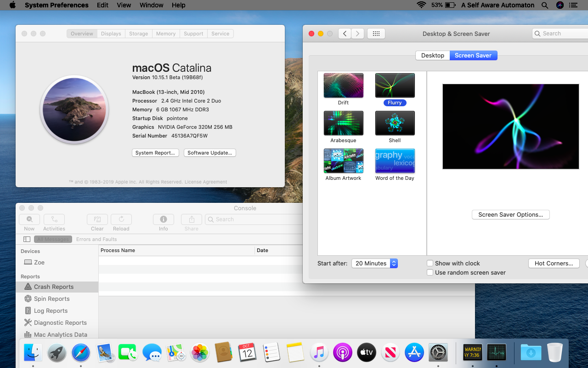Click the Wi-Fi status icon
The height and width of the screenshot is (368, 588).
(421, 5)
